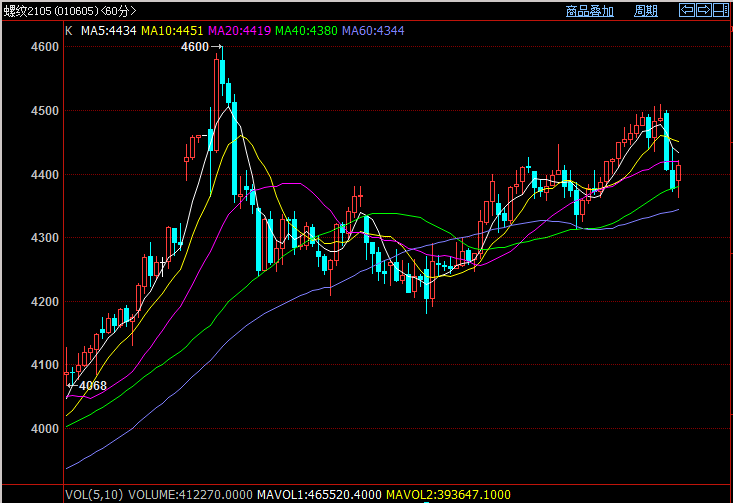The height and width of the screenshot is (503, 733).
Task: Select the MA10:4451 indicator label
Action: (172, 31)
